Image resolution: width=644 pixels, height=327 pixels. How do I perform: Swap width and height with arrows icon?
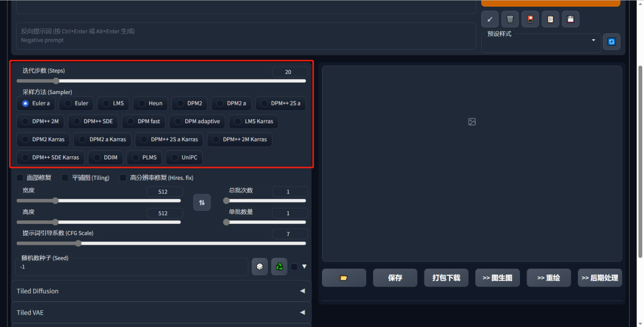(x=202, y=203)
